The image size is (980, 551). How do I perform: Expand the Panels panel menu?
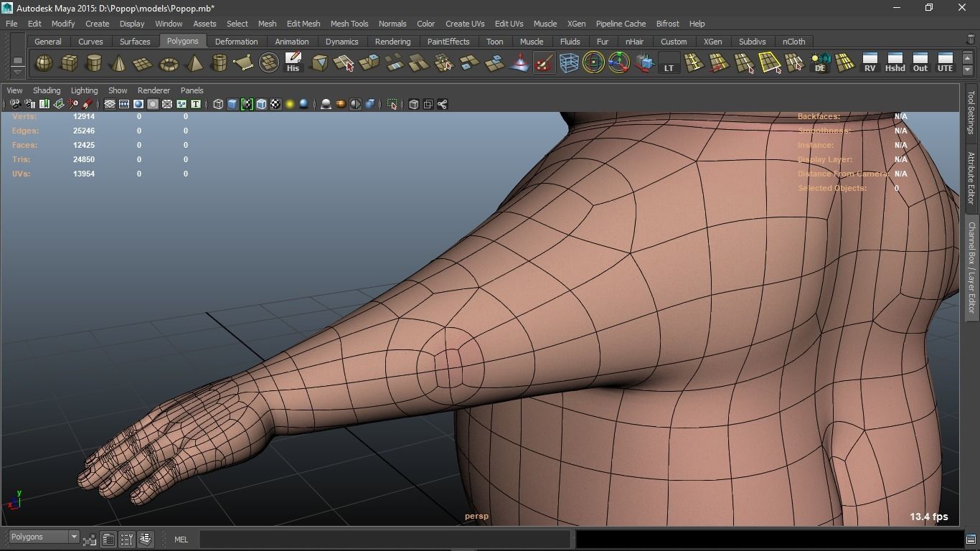point(192,90)
